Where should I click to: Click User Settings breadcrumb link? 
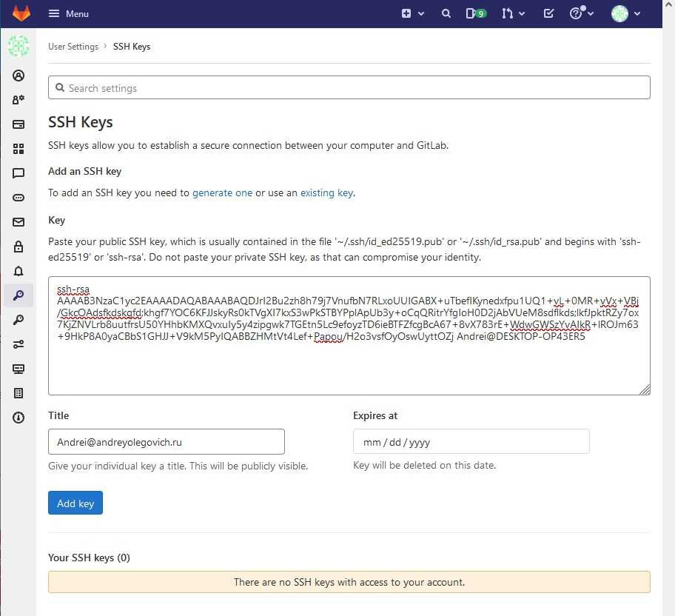[73, 47]
